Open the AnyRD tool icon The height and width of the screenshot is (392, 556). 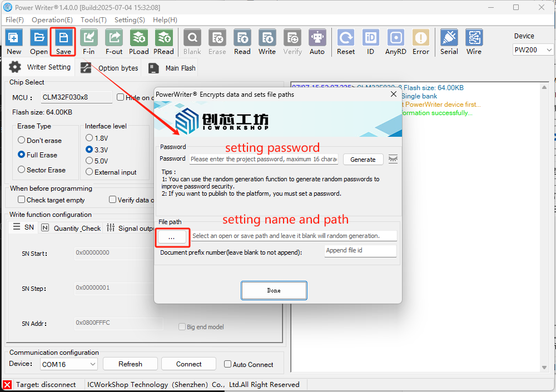click(x=396, y=42)
